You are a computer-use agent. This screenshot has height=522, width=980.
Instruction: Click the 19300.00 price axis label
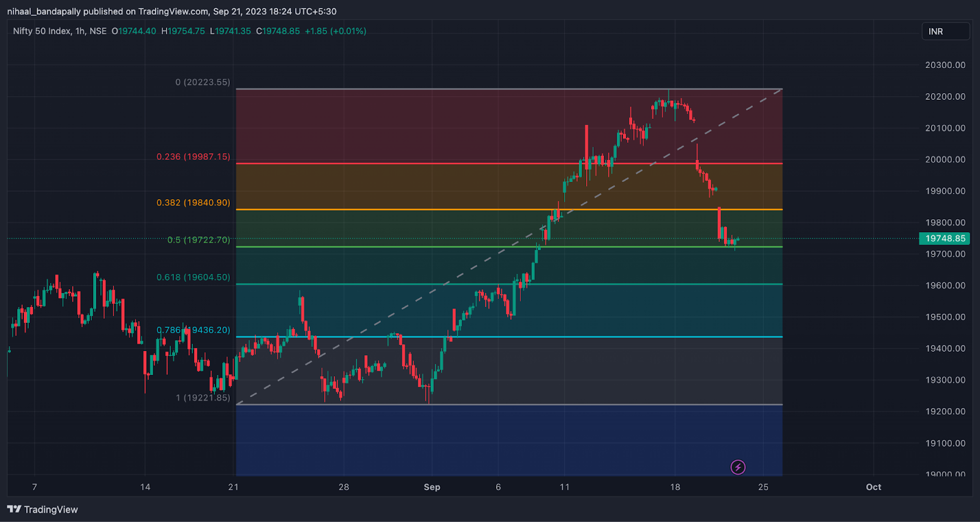point(945,380)
